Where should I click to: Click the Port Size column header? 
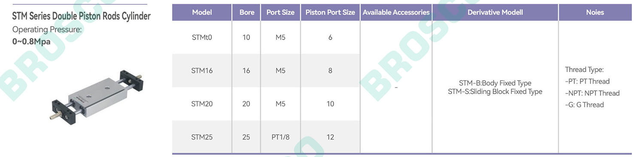pos(280,12)
